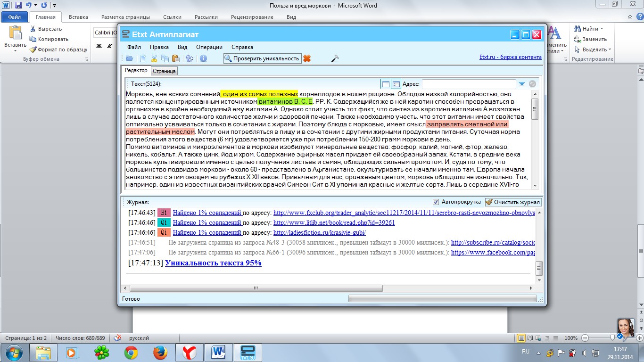Click the Адрес input field
The height and width of the screenshot is (362, 644).
pos(468,84)
